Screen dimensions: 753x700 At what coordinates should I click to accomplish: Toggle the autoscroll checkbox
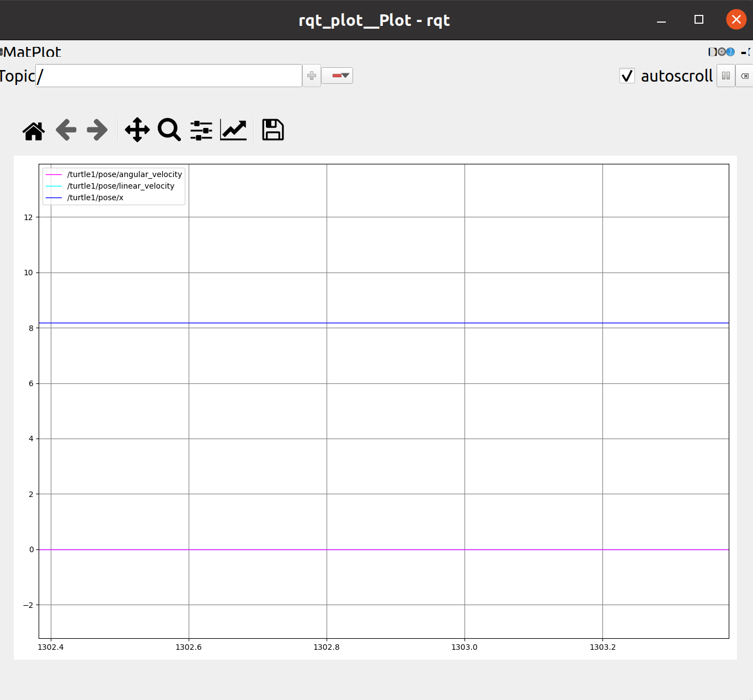click(627, 76)
